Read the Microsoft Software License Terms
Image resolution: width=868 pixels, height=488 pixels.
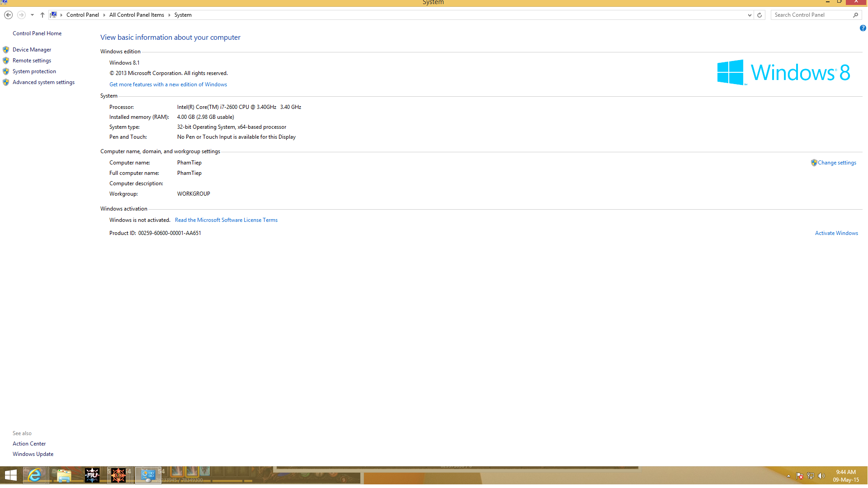tap(226, 220)
